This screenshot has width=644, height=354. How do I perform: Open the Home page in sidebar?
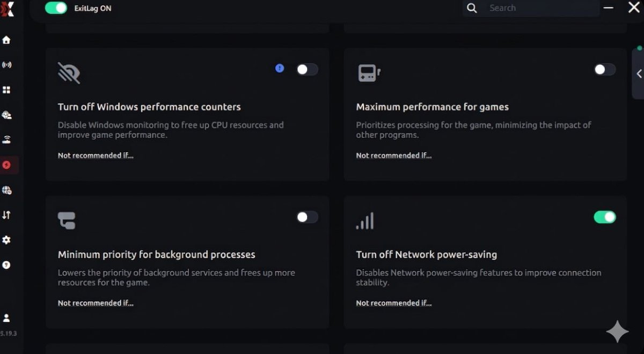pyautogui.click(x=6, y=40)
